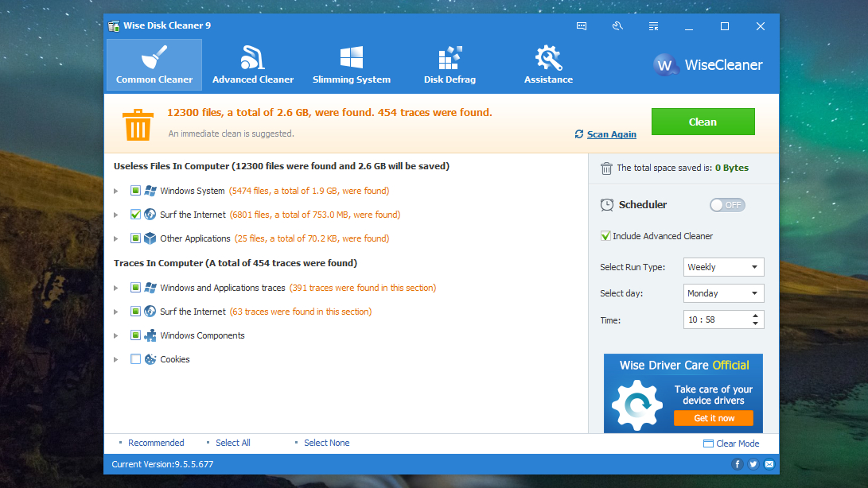
Task: Toggle Surf the Internet traces checkbox
Action: tap(135, 312)
